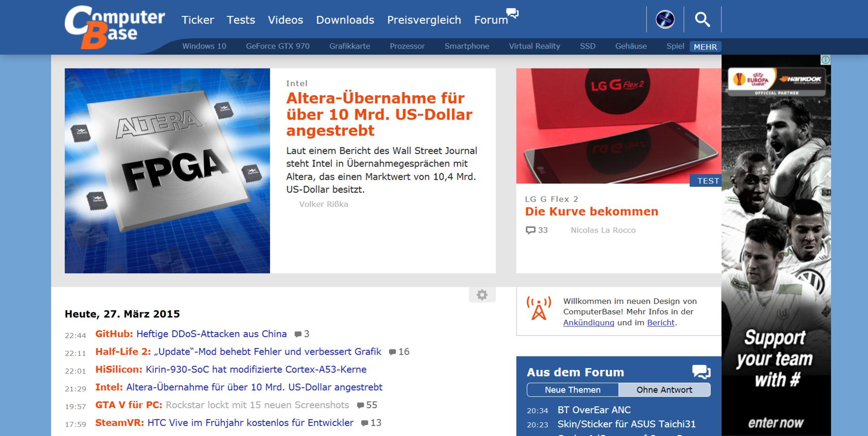Open the Altera FPGA article image
The width and height of the screenshot is (868, 436).
tap(167, 171)
